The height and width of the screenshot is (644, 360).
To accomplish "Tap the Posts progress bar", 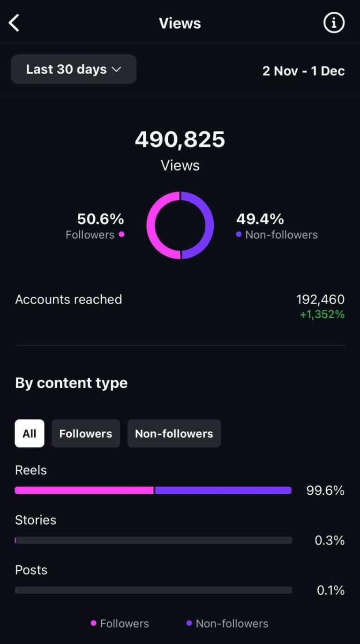I will pos(154,590).
